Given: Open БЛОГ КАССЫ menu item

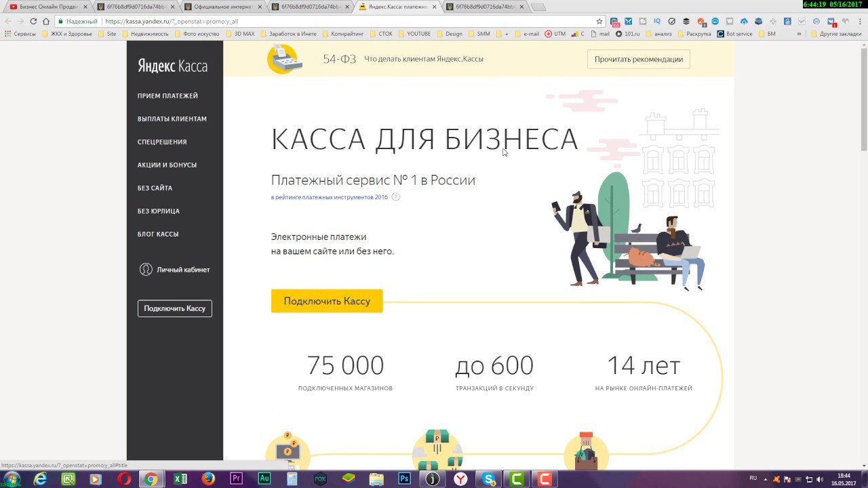Looking at the screenshot, I should click(158, 235).
